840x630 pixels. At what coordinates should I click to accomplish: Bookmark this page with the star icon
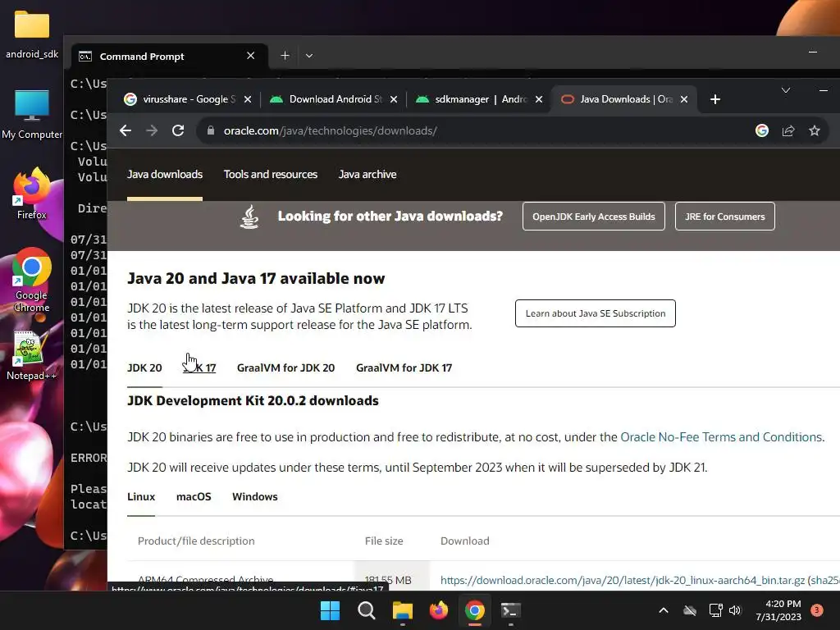click(x=815, y=130)
